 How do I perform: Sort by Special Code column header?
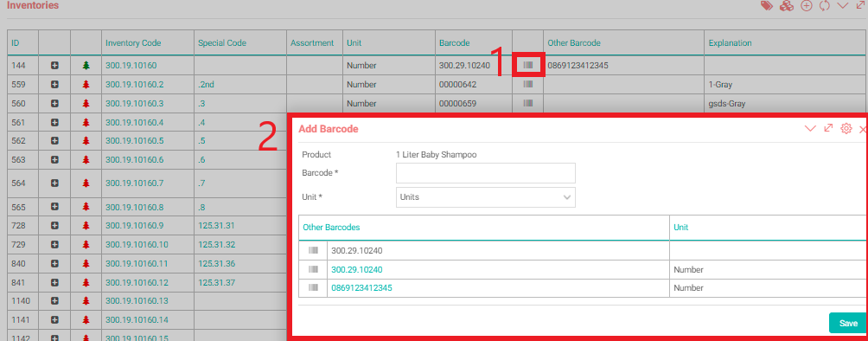tap(222, 42)
